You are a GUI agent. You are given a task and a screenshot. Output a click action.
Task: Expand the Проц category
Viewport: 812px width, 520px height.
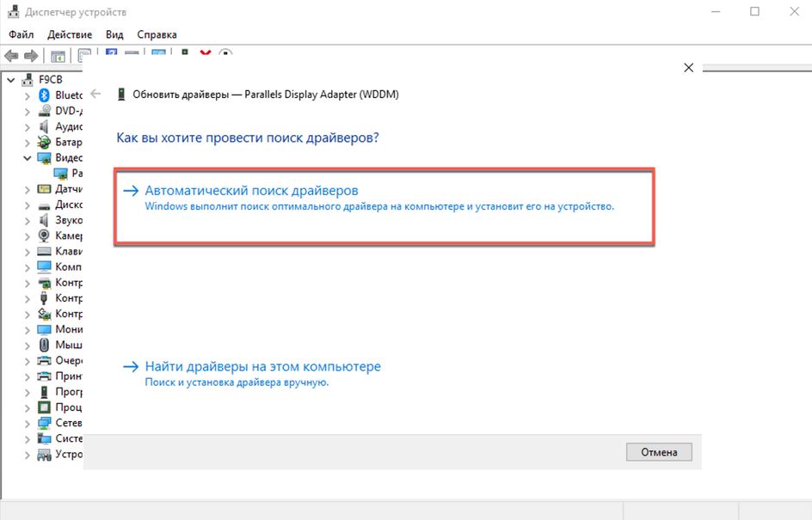click(x=28, y=408)
